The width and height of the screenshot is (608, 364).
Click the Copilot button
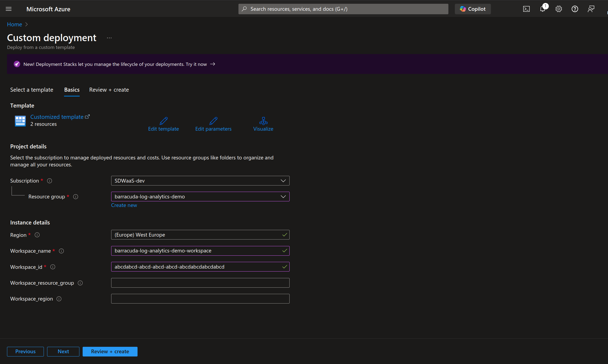(x=473, y=9)
